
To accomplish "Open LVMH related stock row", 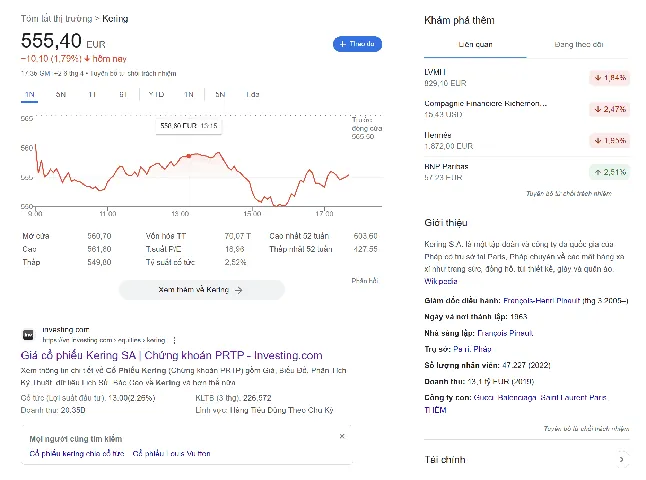I will tap(527, 77).
